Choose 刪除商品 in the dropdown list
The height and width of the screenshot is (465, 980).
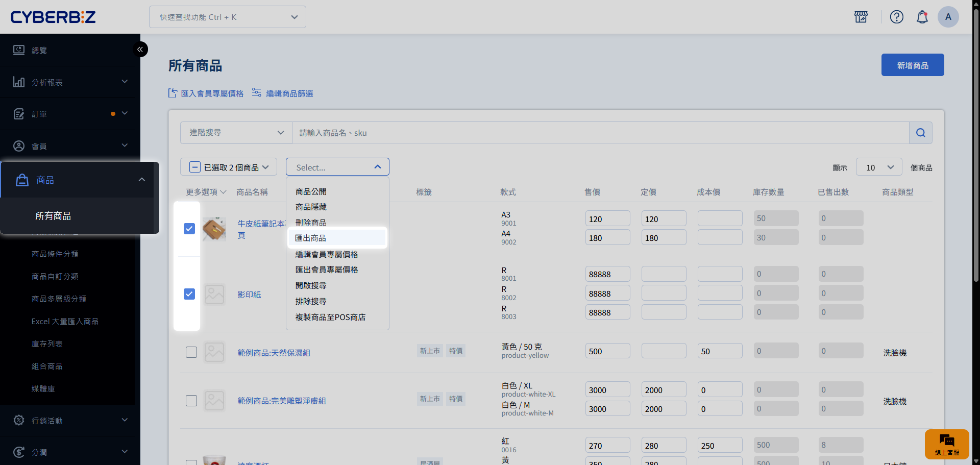[311, 223]
